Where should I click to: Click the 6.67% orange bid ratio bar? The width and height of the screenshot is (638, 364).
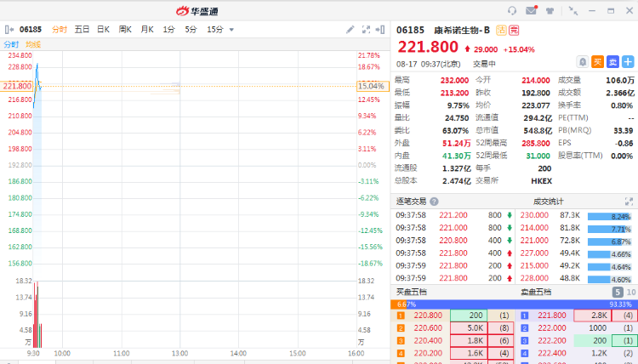(399, 304)
